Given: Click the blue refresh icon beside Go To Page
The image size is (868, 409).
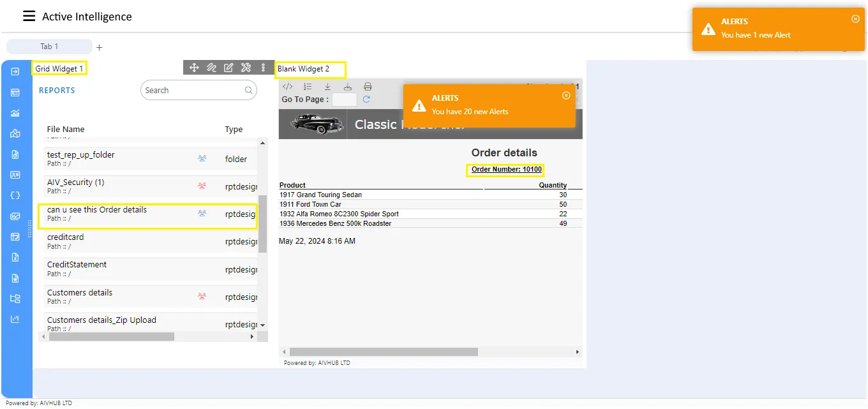Looking at the screenshot, I should 366,100.
